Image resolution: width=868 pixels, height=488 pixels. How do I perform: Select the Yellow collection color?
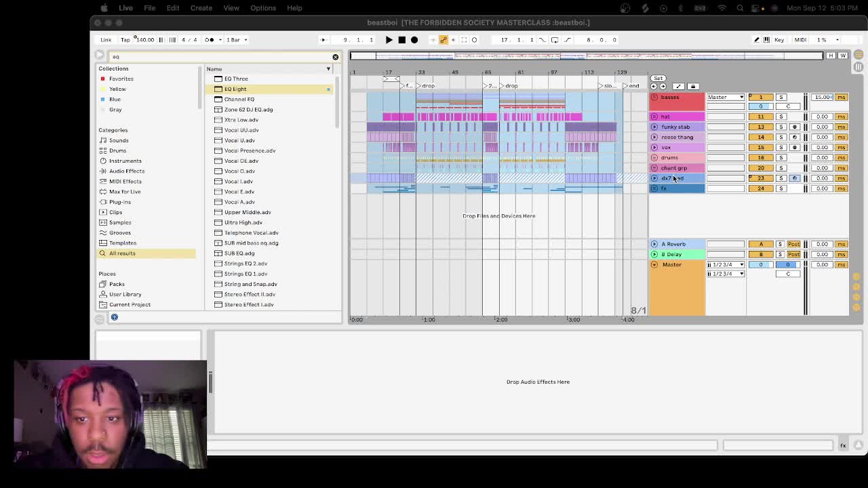[x=117, y=89]
